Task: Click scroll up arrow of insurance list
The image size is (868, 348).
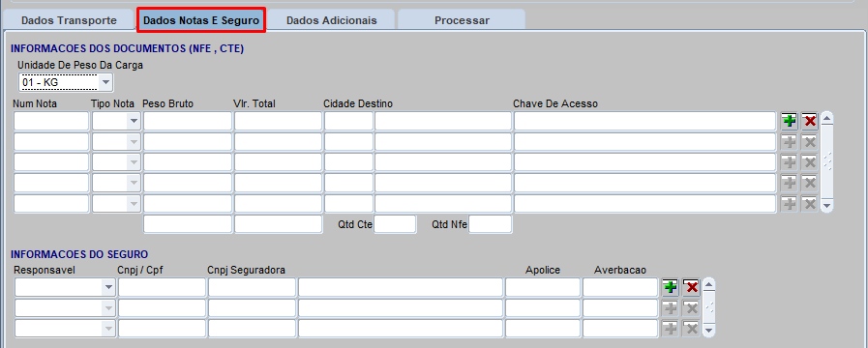Action: tap(708, 284)
